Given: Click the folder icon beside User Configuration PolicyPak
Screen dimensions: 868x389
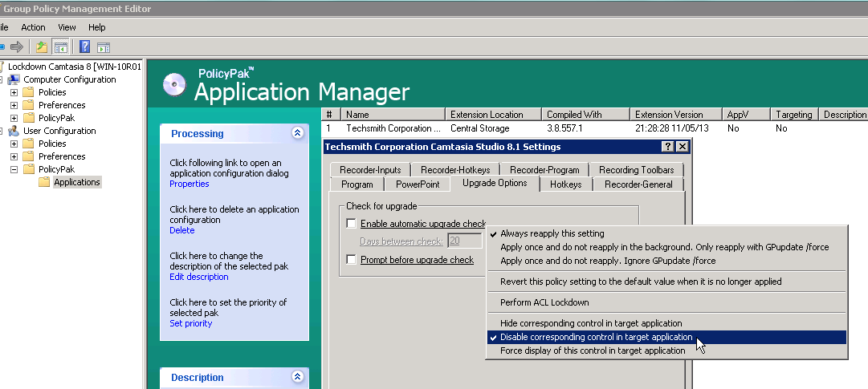Looking at the screenshot, I should pos(28,169).
